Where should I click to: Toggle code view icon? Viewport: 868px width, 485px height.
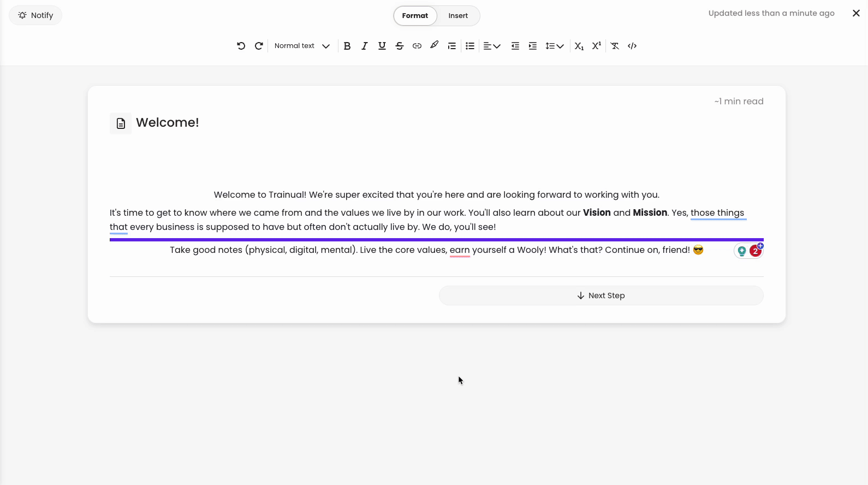coord(632,46)
